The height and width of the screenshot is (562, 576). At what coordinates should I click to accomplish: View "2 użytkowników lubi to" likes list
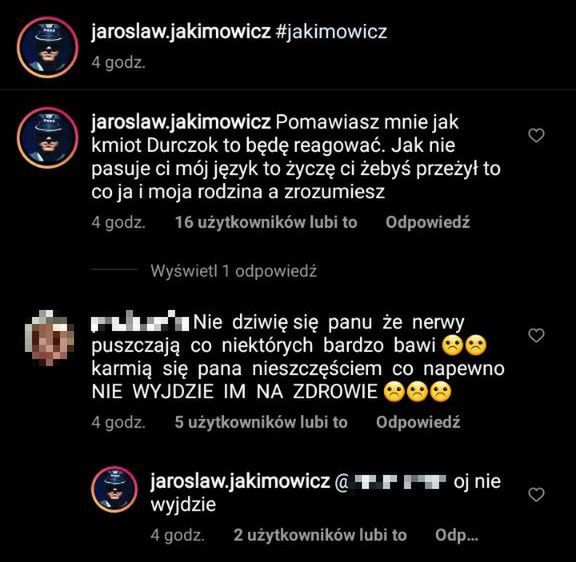point(320,535)
